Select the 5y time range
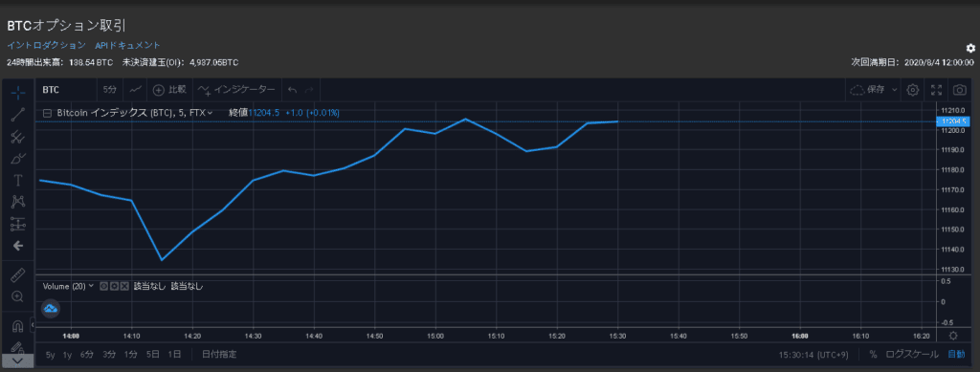This screenshot has height=372, width=980. pyautogui.click(x=50, y=355)
